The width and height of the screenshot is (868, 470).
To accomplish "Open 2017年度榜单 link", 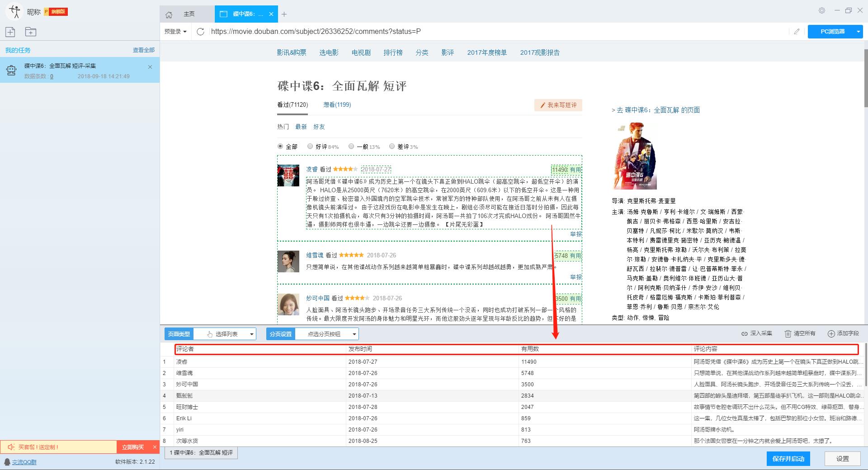I will pos(487,52).
